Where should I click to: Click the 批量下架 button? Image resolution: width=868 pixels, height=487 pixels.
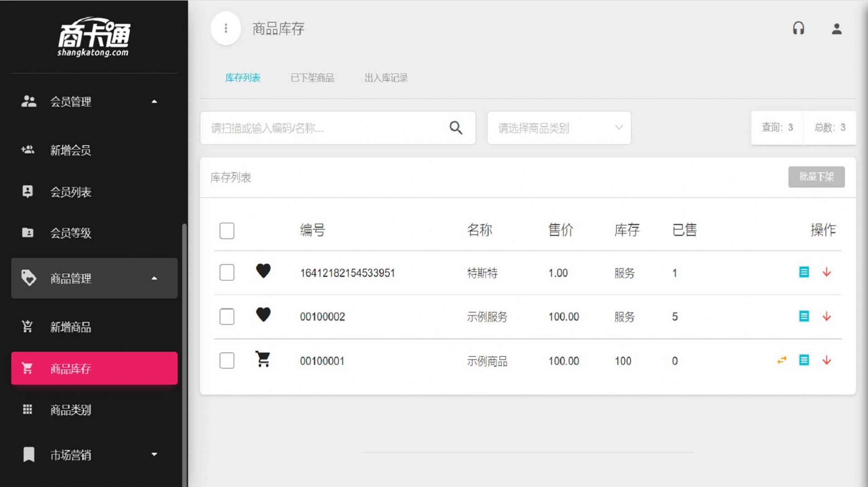(816, 177)
